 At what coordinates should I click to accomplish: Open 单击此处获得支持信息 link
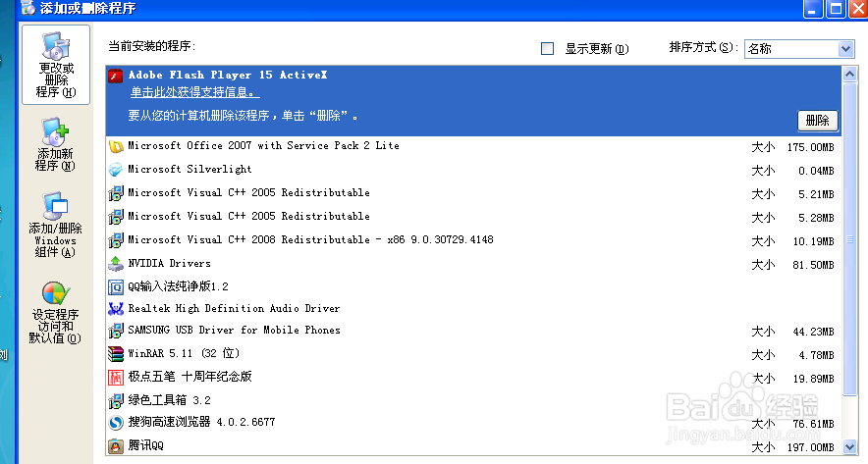pos(194,92)
